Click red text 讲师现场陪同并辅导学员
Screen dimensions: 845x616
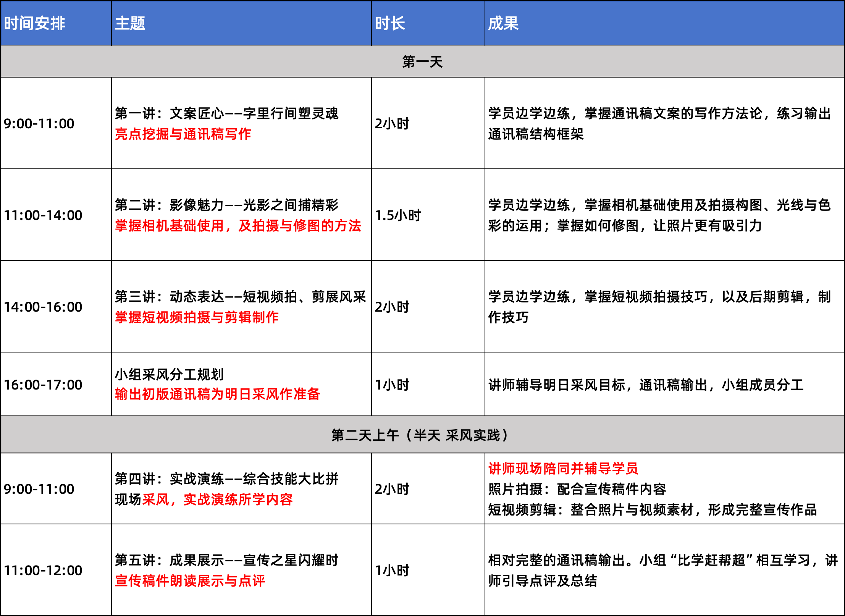coord(563,468)
